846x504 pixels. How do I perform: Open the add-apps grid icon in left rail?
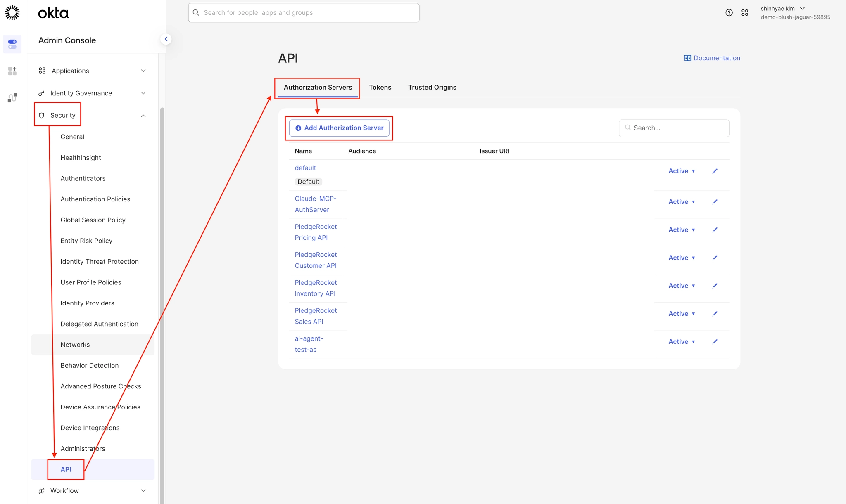click(x=12, y=71)
